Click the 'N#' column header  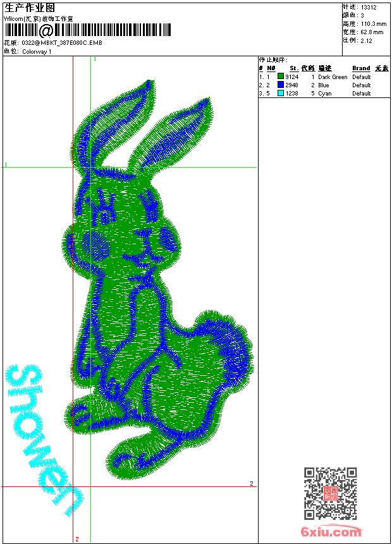(x=271, y=68)
